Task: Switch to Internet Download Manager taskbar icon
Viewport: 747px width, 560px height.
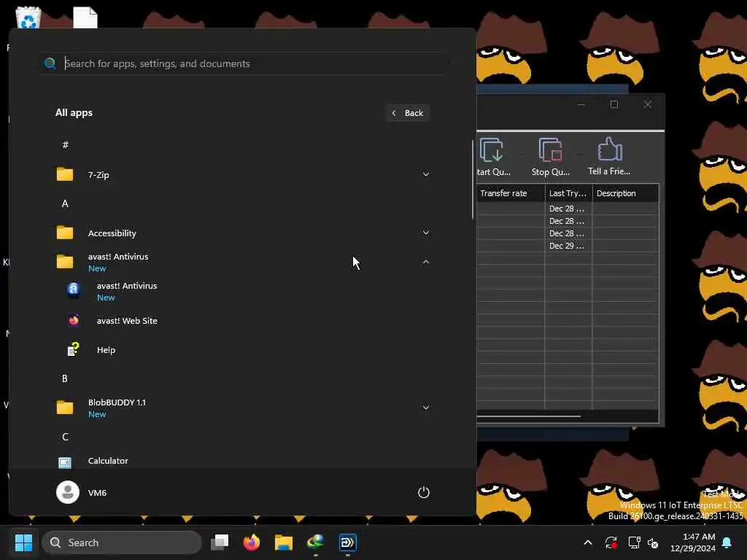Action: coord(315,542)
